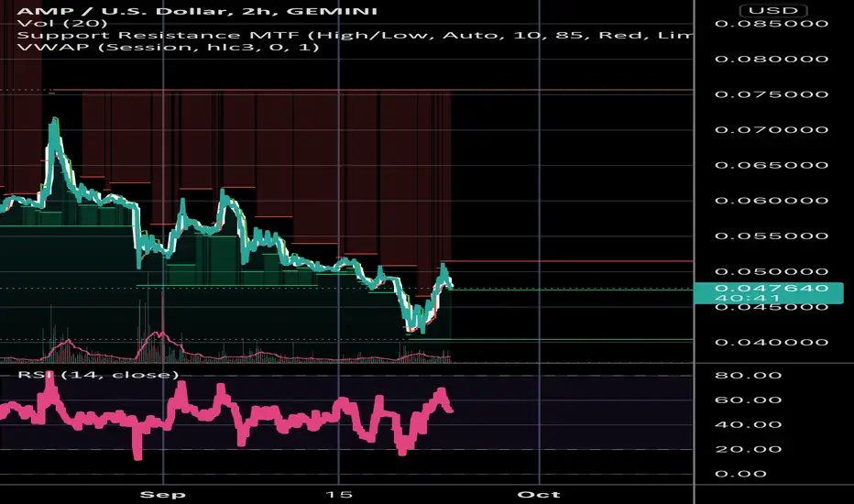Click the 0.055000 price axis label
This screenshot has width=854, height=504.
click(772, 236)
